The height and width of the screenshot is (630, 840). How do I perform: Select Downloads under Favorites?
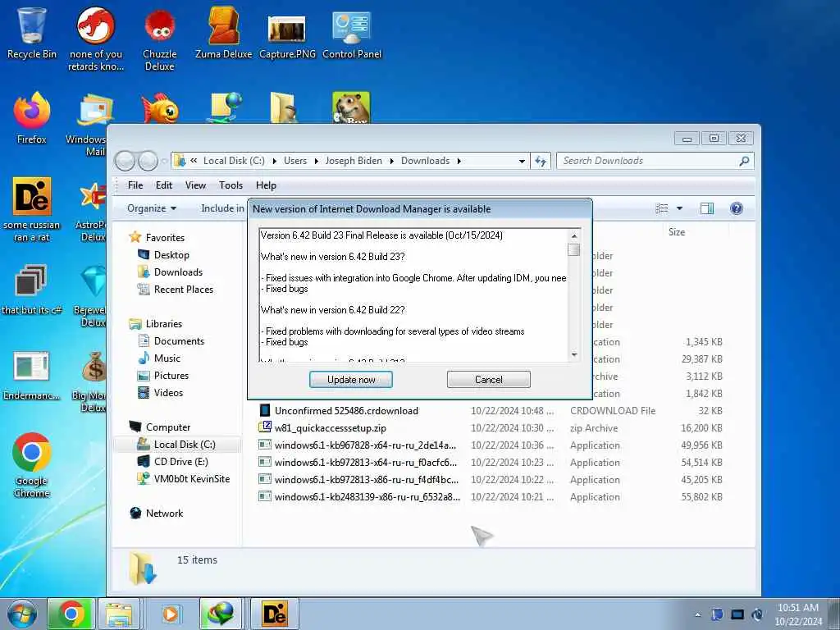(x=178, y=272)
